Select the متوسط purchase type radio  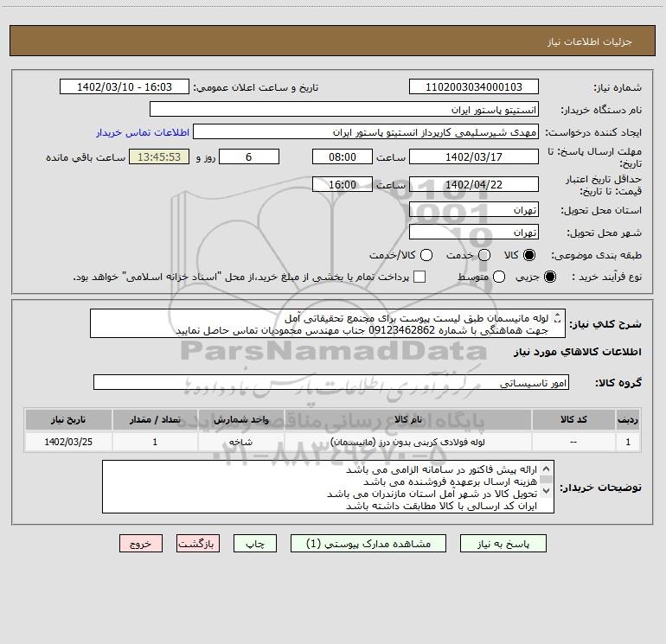499,277
